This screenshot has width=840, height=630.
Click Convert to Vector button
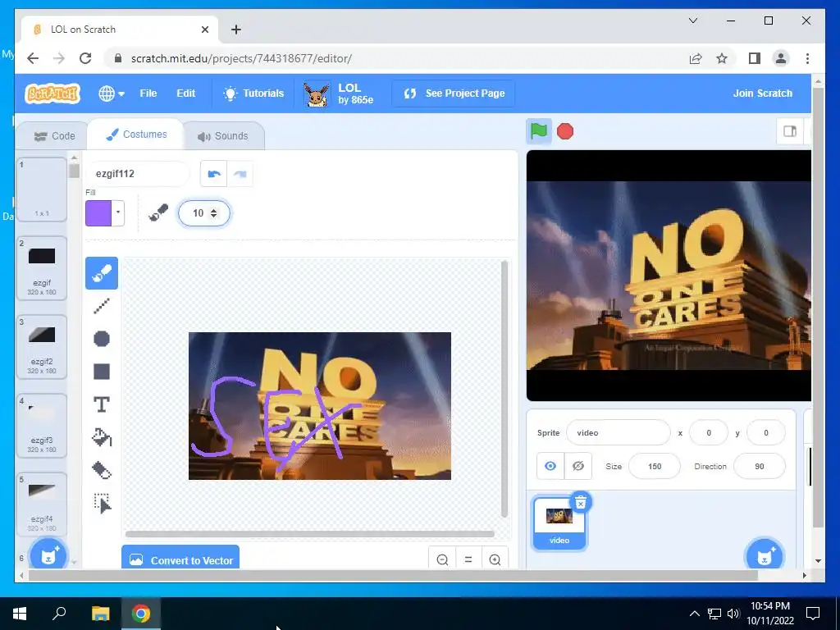click(x=180, y=559)
